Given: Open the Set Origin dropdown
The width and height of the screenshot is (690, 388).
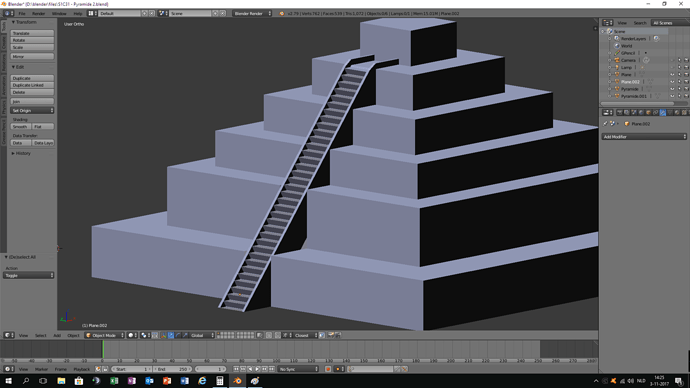Looking at the screenshot, I should pos(32,110).
